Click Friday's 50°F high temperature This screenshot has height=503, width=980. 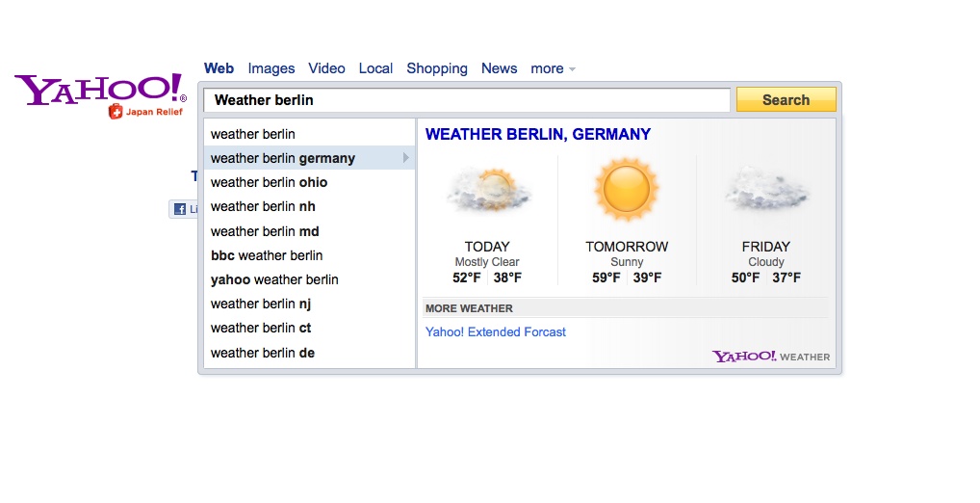[746, 278]
